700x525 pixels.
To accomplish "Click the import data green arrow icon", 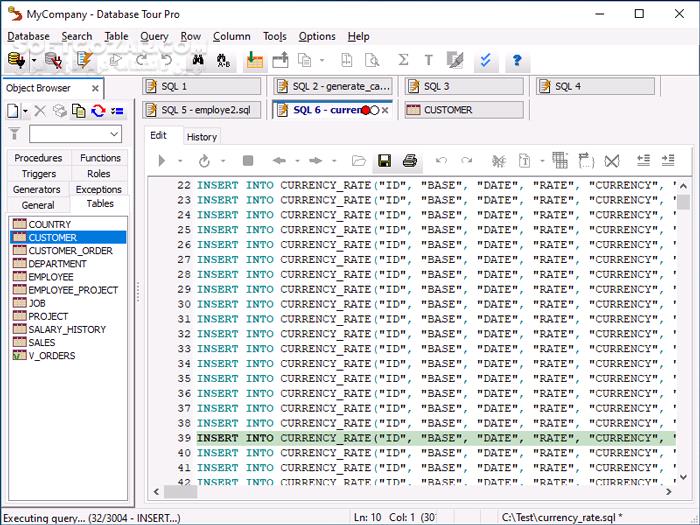I will 255,60.
